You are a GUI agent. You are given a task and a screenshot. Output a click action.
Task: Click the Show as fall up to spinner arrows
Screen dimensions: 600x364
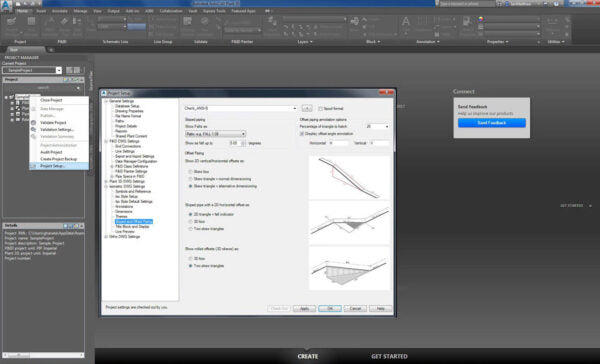click(244, 143)
